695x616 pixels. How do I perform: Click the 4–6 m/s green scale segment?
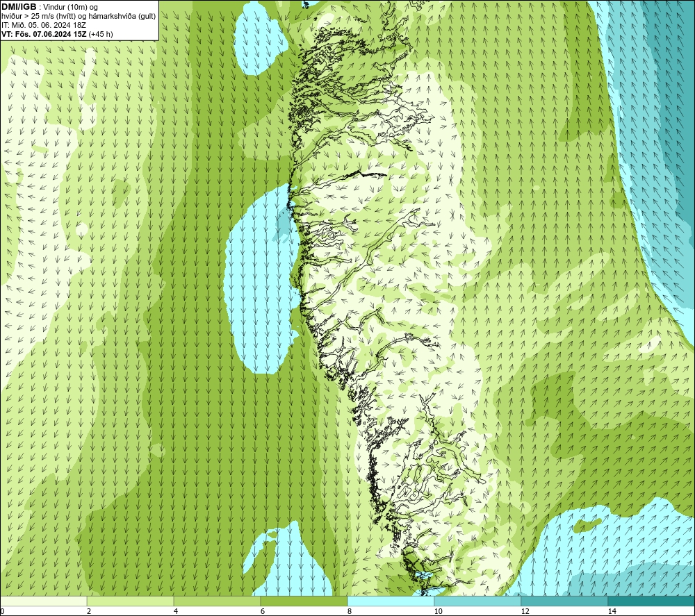click(217, 601)
